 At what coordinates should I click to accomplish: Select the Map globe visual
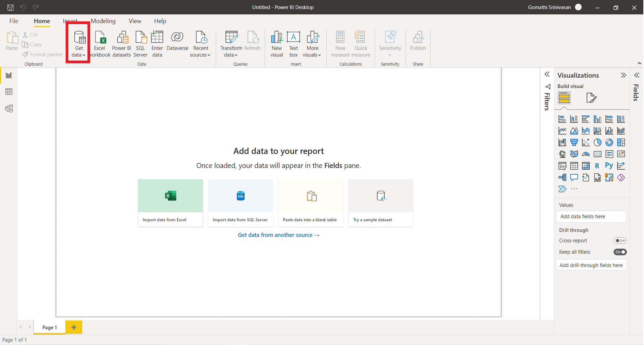point(562,154)
